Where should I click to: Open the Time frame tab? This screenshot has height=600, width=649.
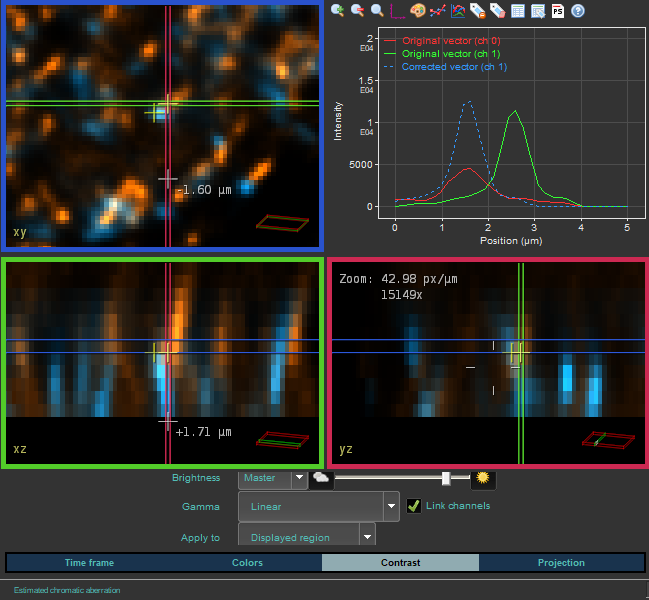(89, 563)
